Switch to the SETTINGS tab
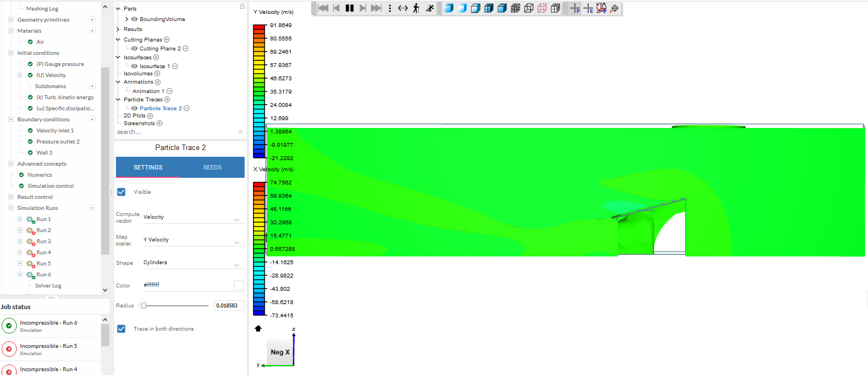Image resolution: width=868 pixels, height=375 pixels. coord(148,167)
